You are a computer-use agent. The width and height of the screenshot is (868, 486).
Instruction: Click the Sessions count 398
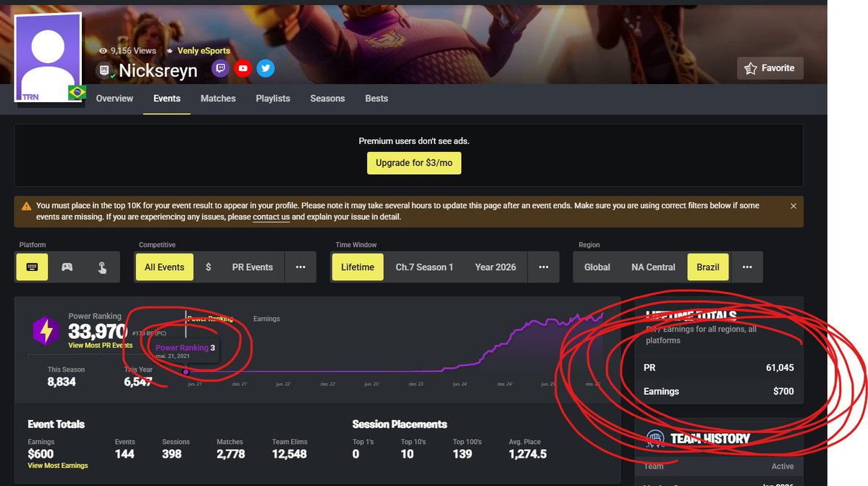pos(172,454)
